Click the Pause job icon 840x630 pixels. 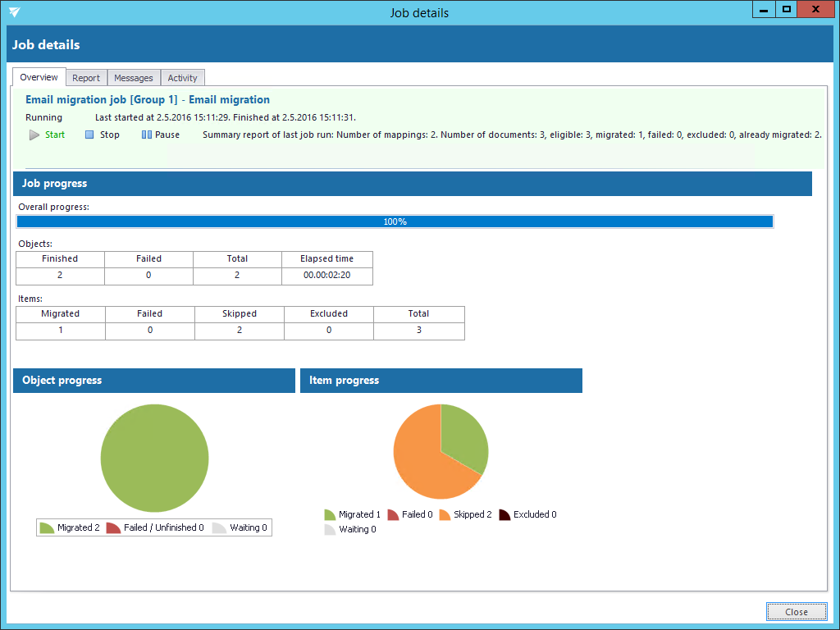(x=146, y=135)
